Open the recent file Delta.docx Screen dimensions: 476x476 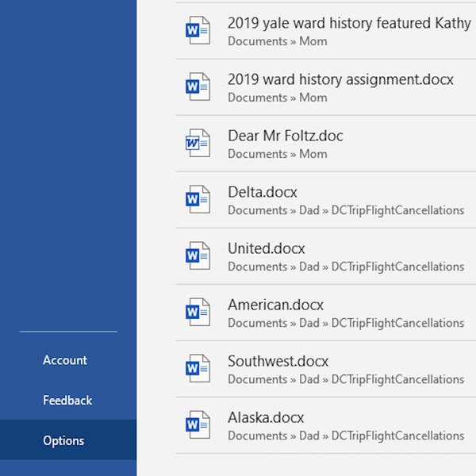coord(263,192)
